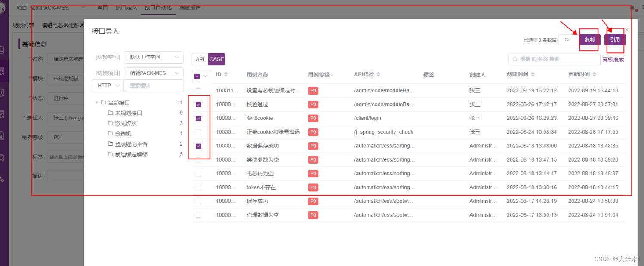Image resolution: width=644 pixels, height=266 pixels.
Task: Check the 正确cookie和账号密码 row checkbox
Action: pyautogui.click(x=198, y=132)
